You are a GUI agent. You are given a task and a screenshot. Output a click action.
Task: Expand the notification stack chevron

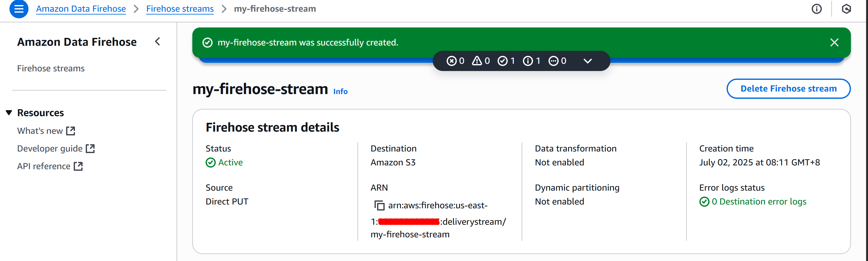(587, 61)
